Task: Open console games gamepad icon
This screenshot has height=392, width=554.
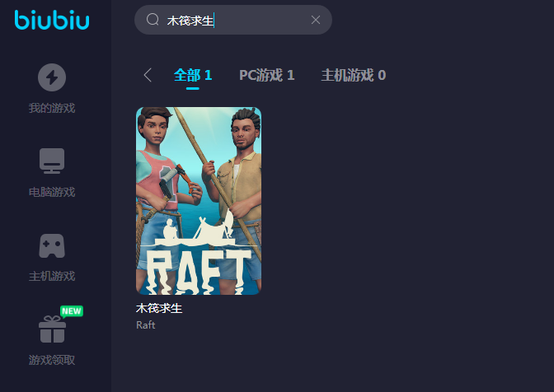Action: pos(52,245)
